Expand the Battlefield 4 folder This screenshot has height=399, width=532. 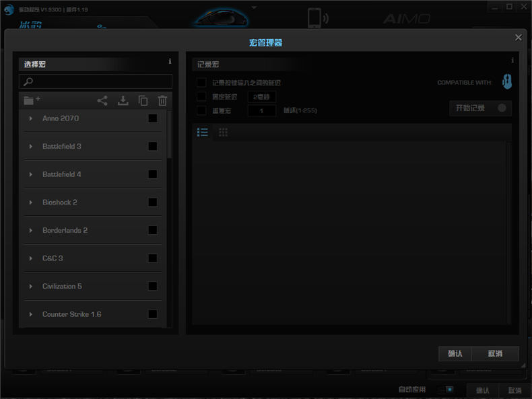(x=31, y=174)
